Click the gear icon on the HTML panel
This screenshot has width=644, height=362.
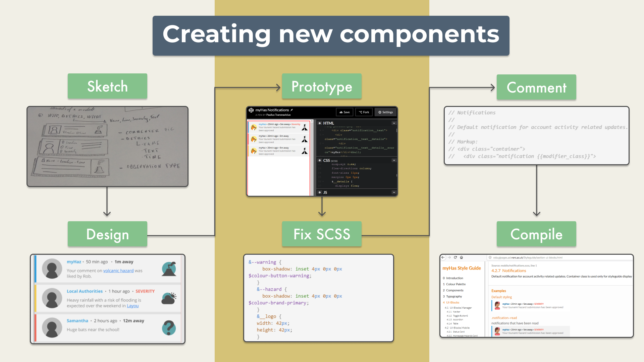coord(320,123)
